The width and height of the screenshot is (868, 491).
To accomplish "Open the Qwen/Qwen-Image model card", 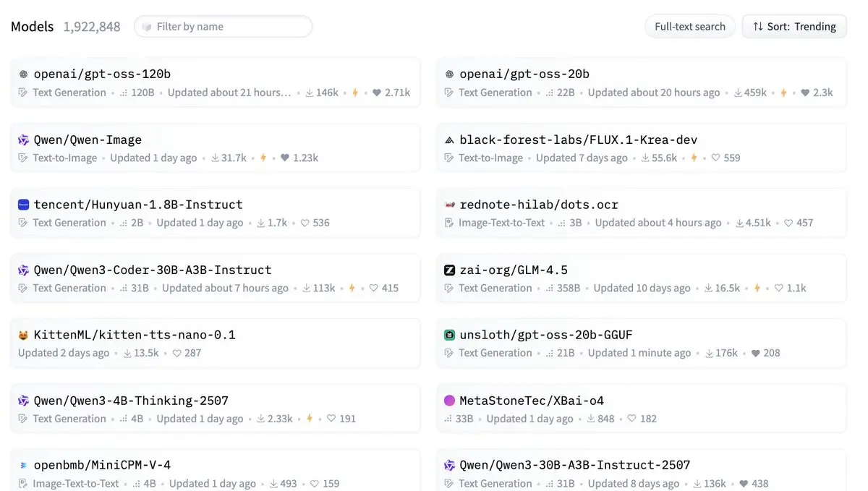I will point(215,148).
